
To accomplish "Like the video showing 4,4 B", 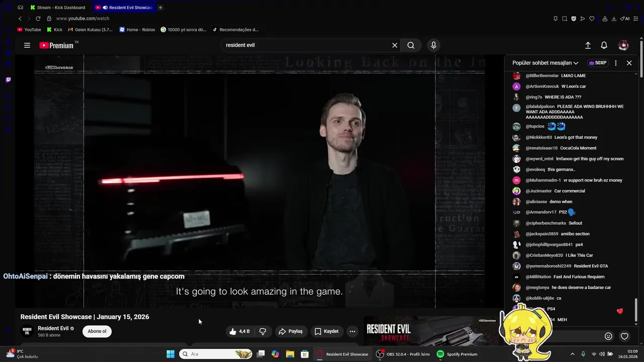I will 239,331.
